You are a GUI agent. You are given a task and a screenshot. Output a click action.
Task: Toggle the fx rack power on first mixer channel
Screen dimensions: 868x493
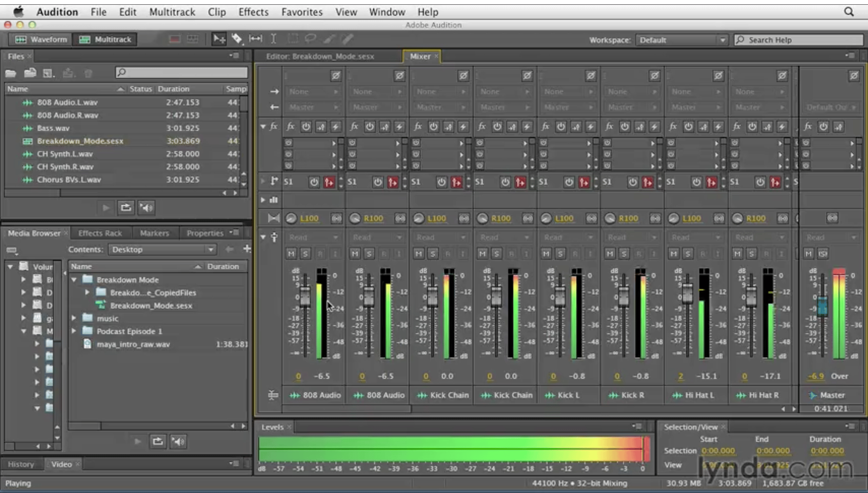tap(306, 127)
